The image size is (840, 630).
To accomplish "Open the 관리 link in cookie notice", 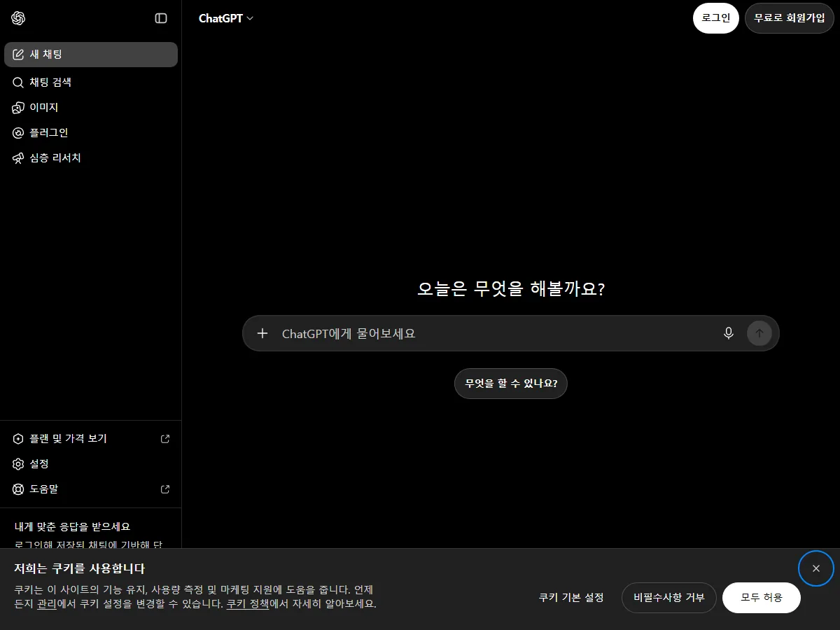I will coord(47,603).
